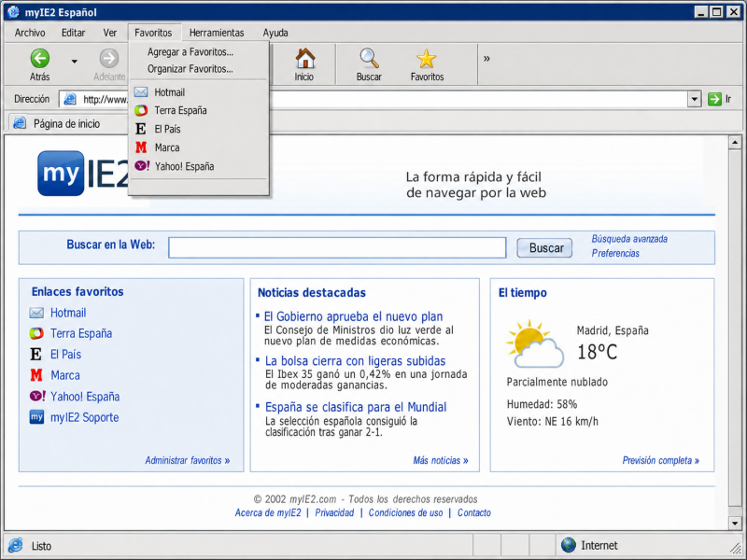Image resolution: width=747 pixels, height=560 pixels.
Task: Open the Ver menu
Action: (x=109, y=33)
